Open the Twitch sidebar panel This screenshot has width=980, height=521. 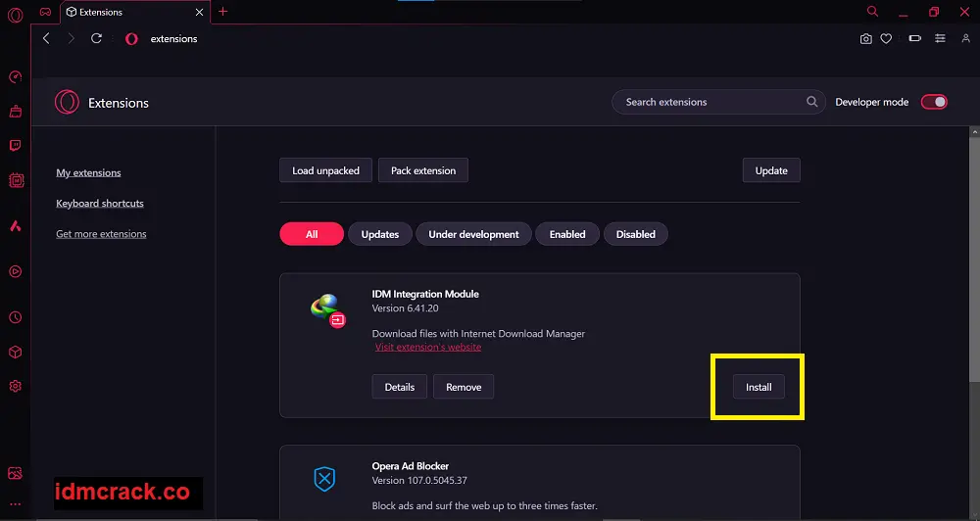pos(16,146)
